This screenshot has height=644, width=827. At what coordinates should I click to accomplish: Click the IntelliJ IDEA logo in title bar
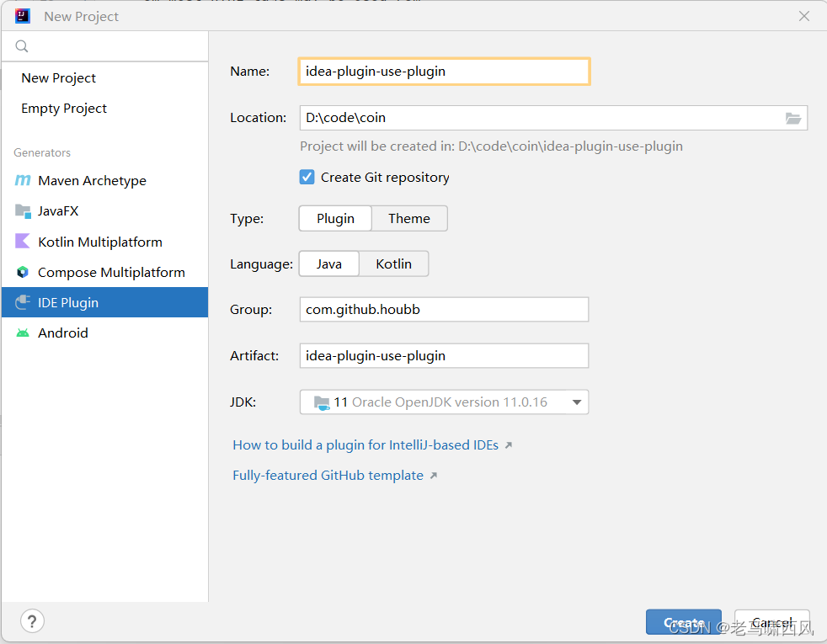[22, 16]
